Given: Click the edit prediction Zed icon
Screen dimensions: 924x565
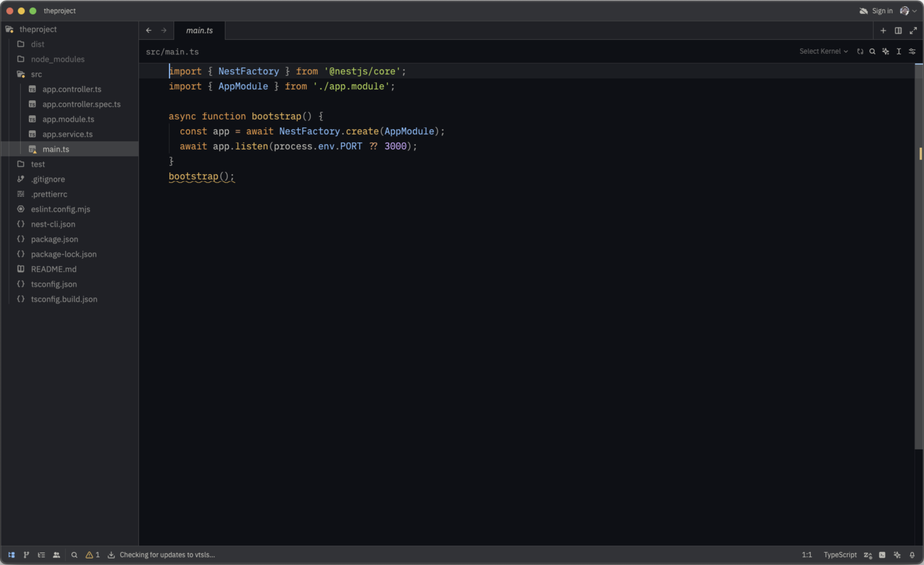Looking at the screenshot, I should (x=867, y=555).
